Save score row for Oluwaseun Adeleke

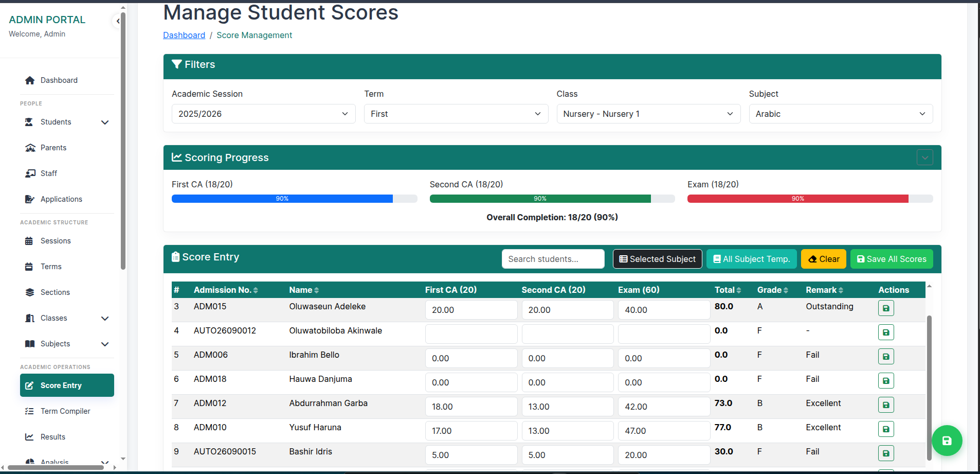[886, 308]
